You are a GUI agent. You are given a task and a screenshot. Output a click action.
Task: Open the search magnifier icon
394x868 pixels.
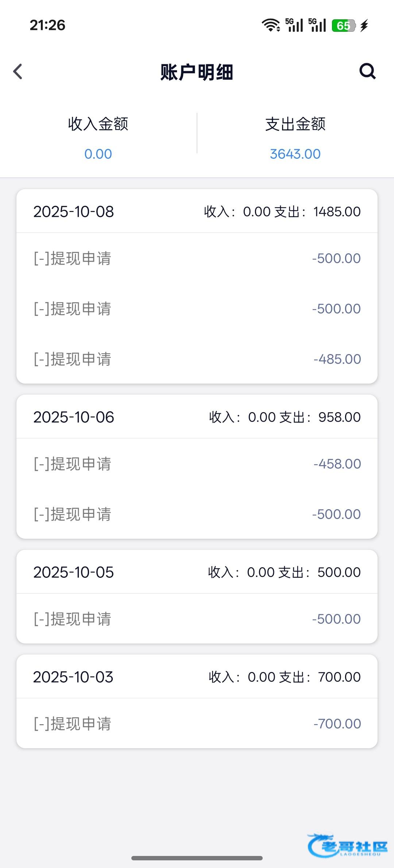tap(367, 71)
